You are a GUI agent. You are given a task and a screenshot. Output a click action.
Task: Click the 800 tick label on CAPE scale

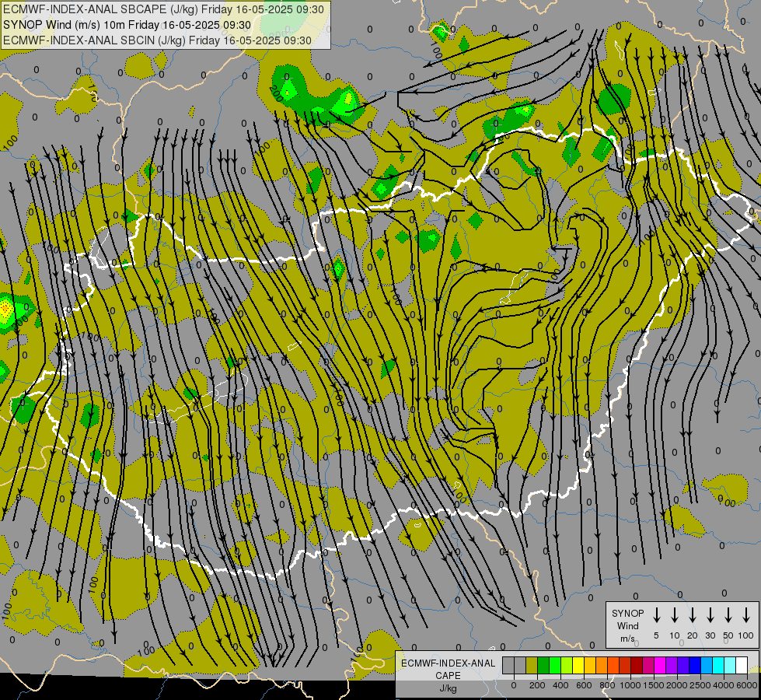click(x=607, y=685)
